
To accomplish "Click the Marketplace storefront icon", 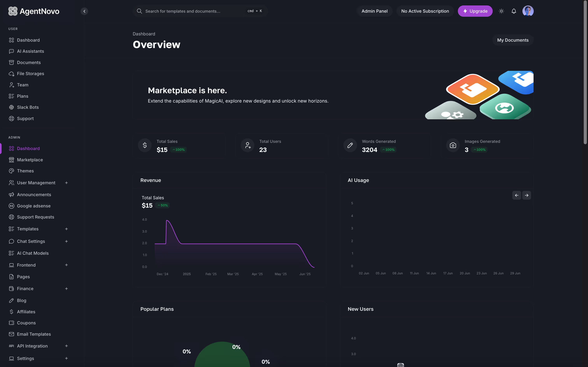I will 11,160.
